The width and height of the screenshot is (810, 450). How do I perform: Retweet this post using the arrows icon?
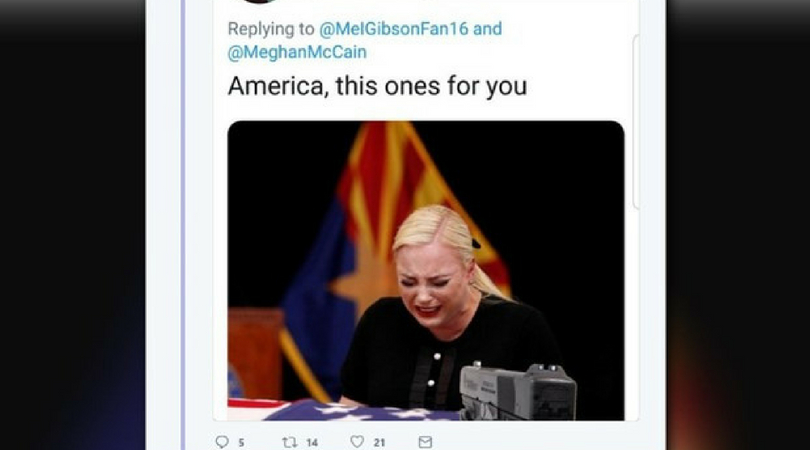pos(289,442)
